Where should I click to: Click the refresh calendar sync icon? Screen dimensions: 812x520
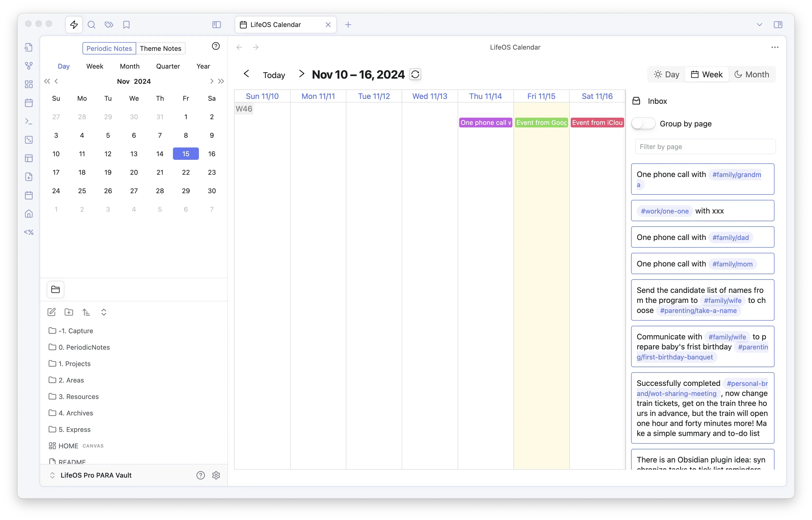click(x=415, y=74)
